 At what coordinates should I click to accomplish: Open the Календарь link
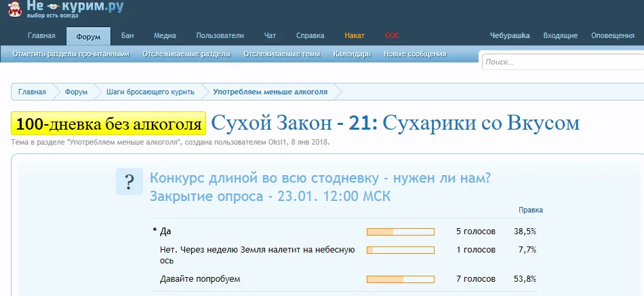click(352, 54)
